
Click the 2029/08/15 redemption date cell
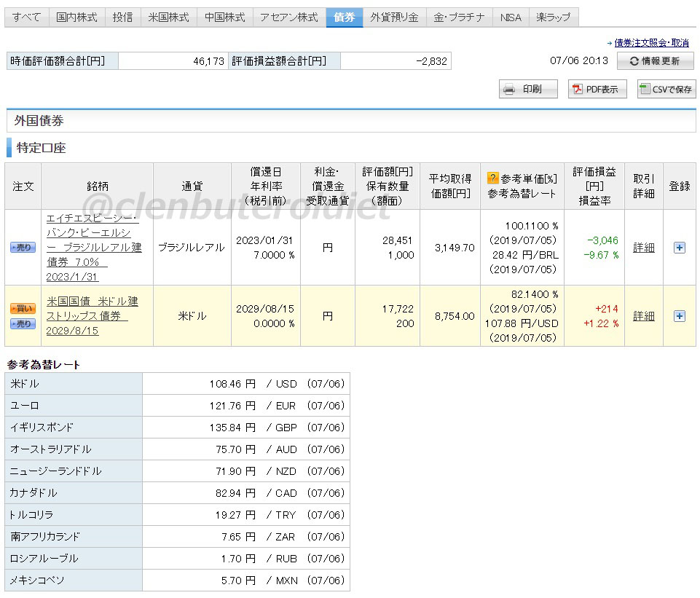tap(265, 309)
